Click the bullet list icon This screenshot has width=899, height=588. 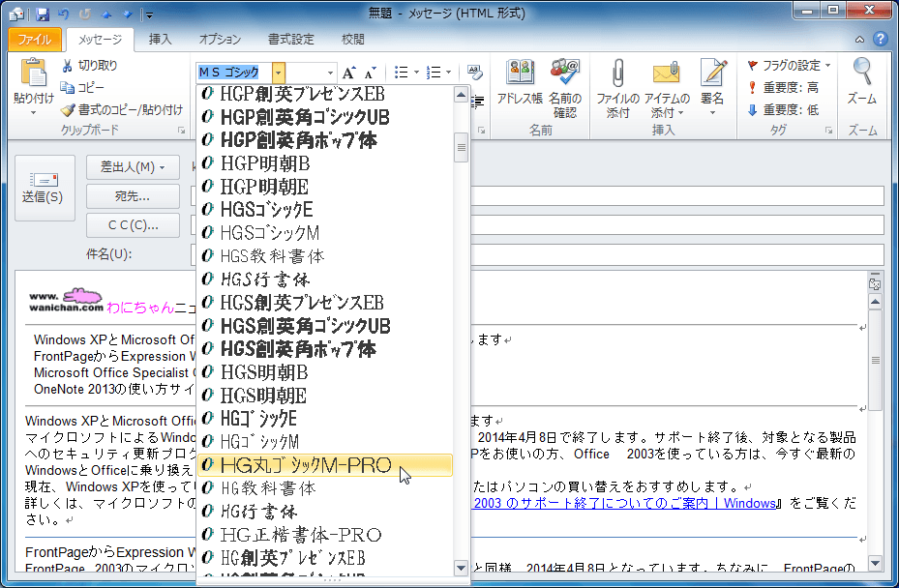[x=402, y=73]
